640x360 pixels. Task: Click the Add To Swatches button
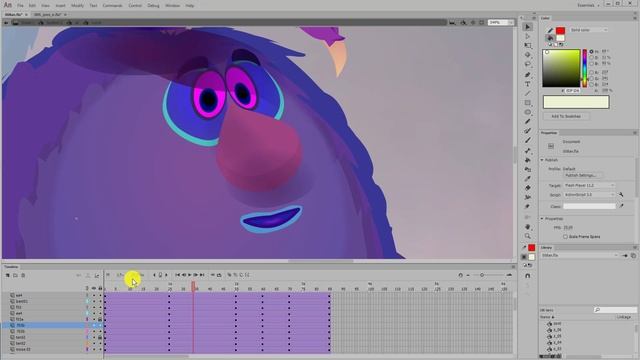(566, 116)
